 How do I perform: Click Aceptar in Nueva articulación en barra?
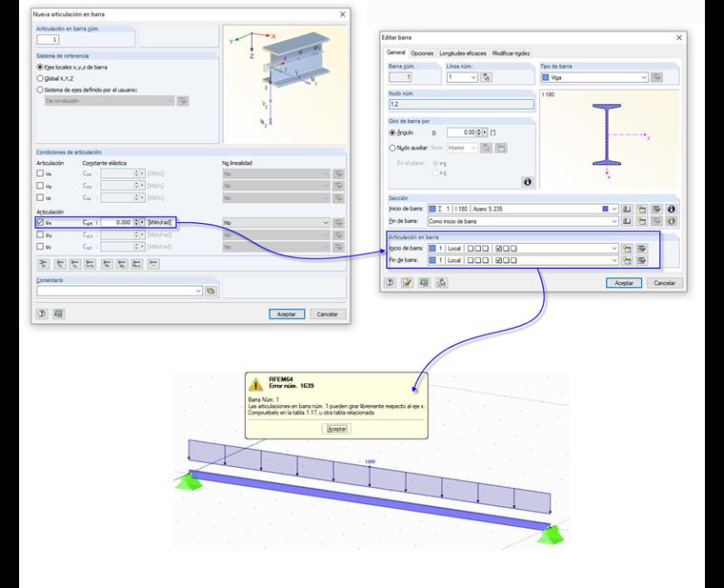(x=287, y=314)
